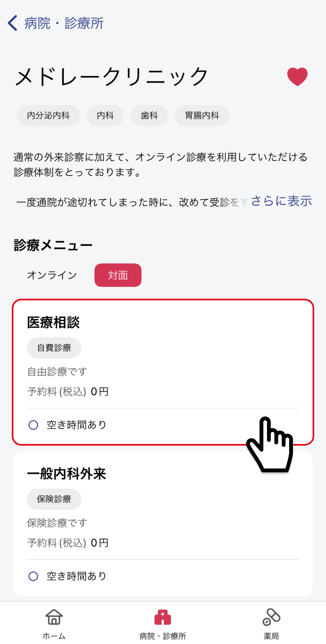Select the 対面 menu tab
326x644 pixels.
tap(118, 275)
